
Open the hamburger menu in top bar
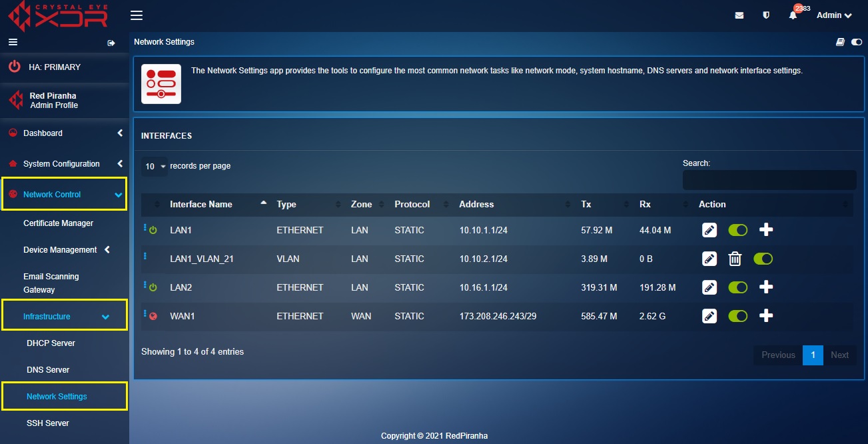coord(137,15)
